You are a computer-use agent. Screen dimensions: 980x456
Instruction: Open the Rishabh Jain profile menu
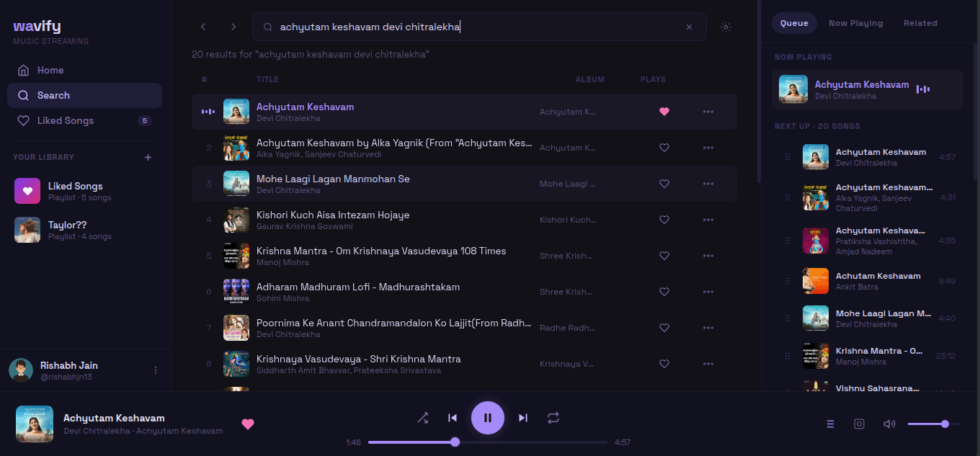156,370
